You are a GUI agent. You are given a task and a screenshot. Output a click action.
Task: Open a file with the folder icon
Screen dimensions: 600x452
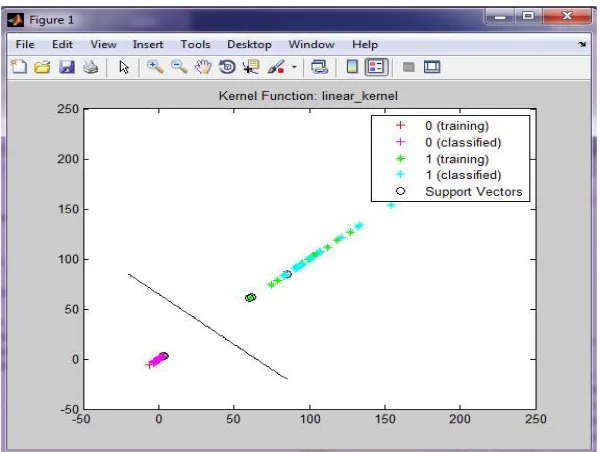tap(42, 67)
